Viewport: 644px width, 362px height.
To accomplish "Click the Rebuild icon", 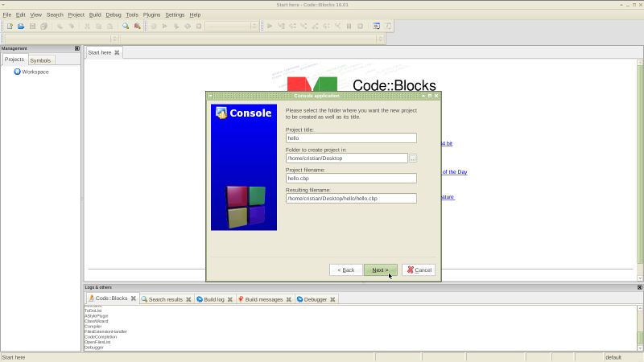I will [188, 26].
